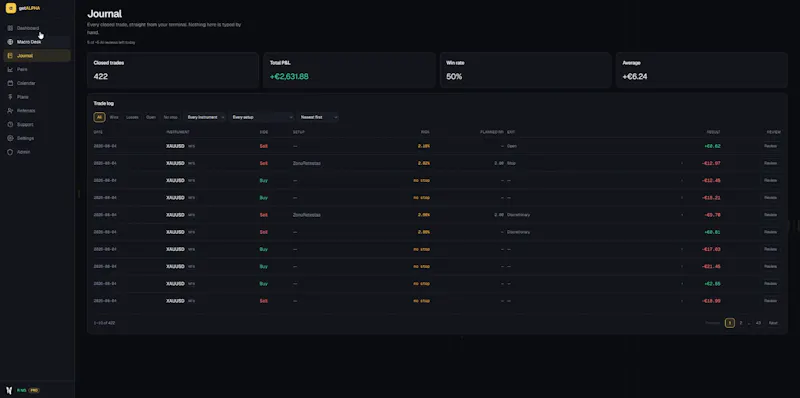Click the Journal page title

click(105, 14)
